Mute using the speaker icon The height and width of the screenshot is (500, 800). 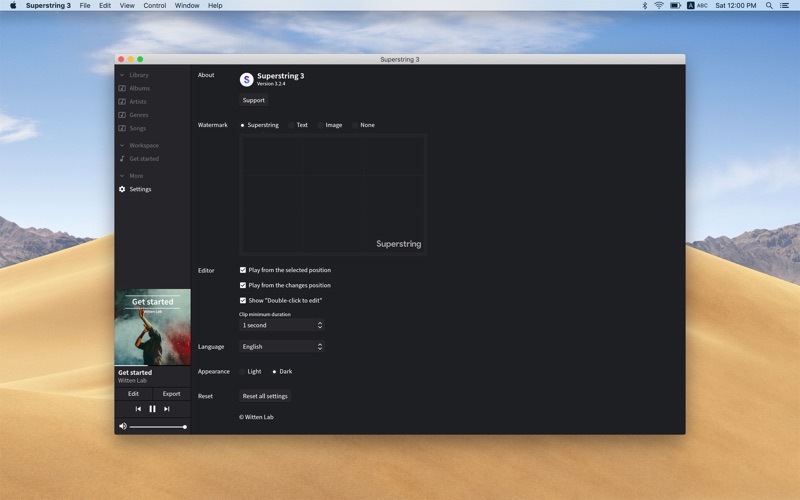click(x=122, y=426)
